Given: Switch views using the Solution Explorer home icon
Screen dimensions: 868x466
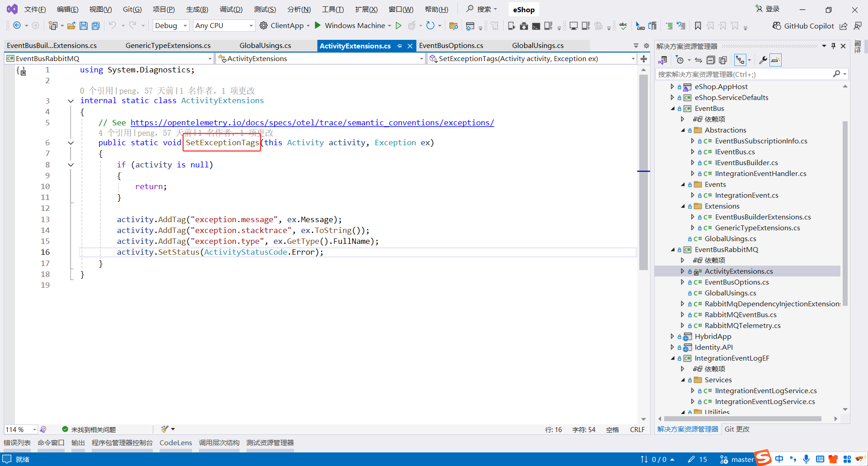Looking at the screenshot, I should click(663, 60).
